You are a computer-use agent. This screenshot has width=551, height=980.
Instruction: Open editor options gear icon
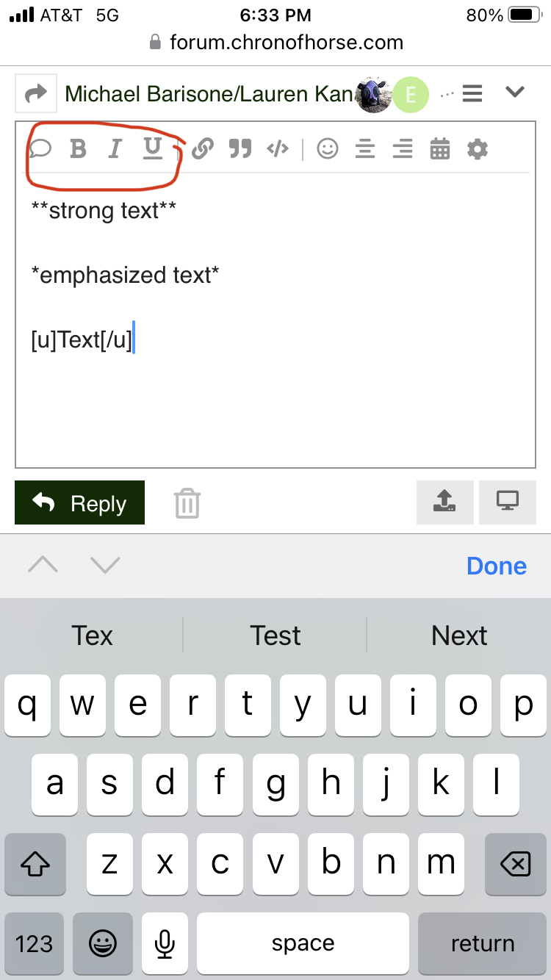(x=478, y=149)
